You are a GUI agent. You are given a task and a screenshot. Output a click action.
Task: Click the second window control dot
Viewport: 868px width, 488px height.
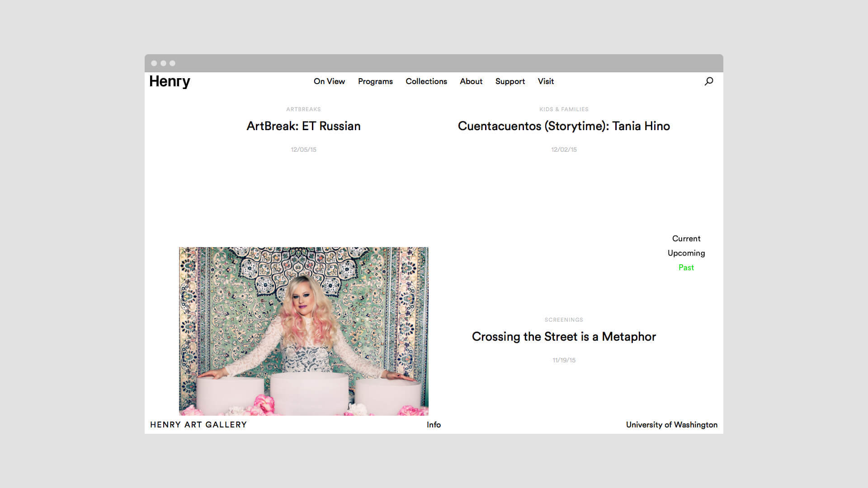click(163, 63)
